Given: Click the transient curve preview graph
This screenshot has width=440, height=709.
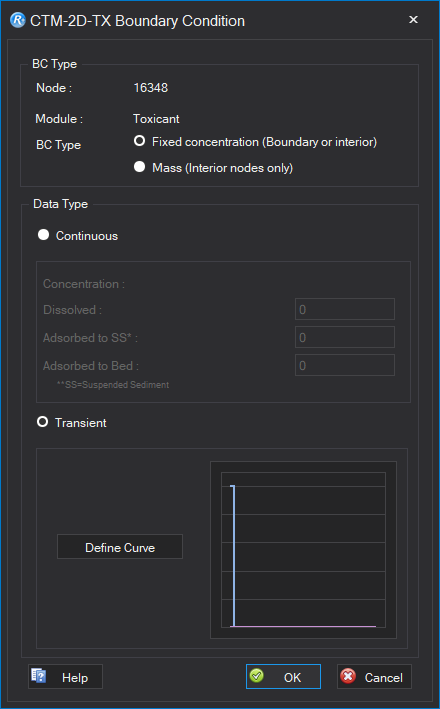Looking at the screenshot, I should (x=303, y=550).
